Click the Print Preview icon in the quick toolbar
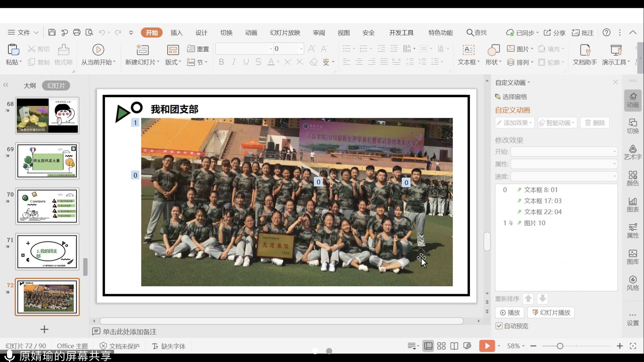Image resolution: width=644 pixels, height=362 pixels. point(89,32)
